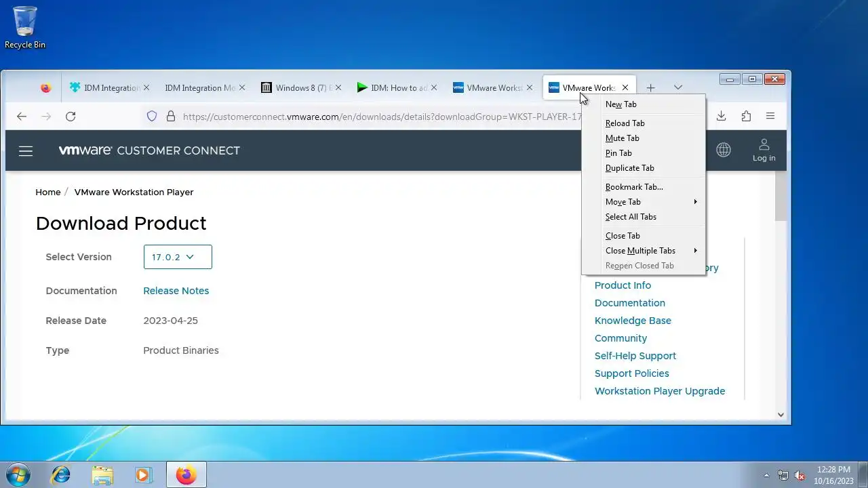Open Windows Explorer folder taskbar icon
Viewport: 868px width, 488px height.
coord(102,475)
